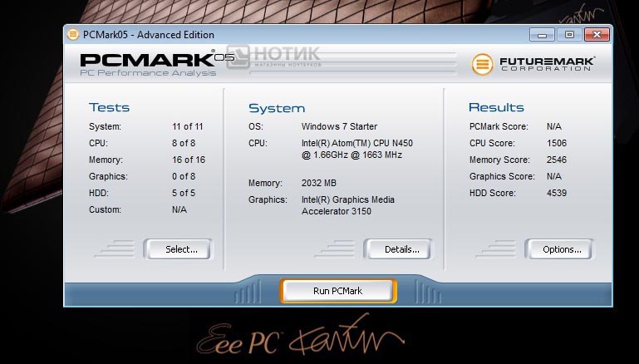639x364 pixels.
Task: Click the PCMark Score N/A value
Action: (554, 126)
